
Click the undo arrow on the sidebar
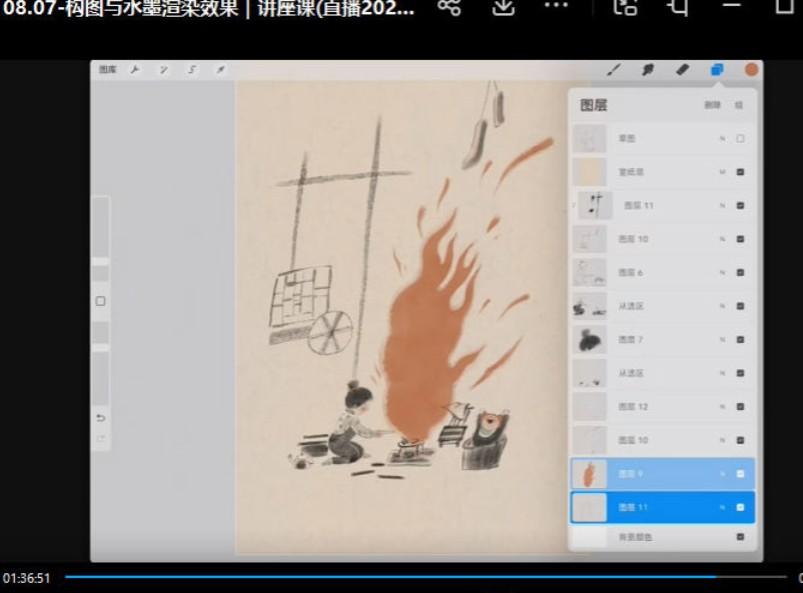(100, 418)
